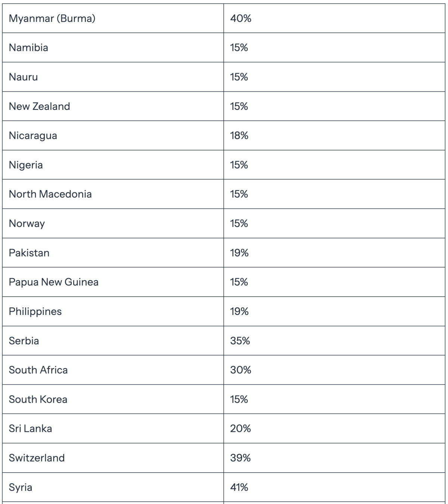Click the 18% value beside Nicaragua
This screenshot has width=448, height=504.
point(239,135)
